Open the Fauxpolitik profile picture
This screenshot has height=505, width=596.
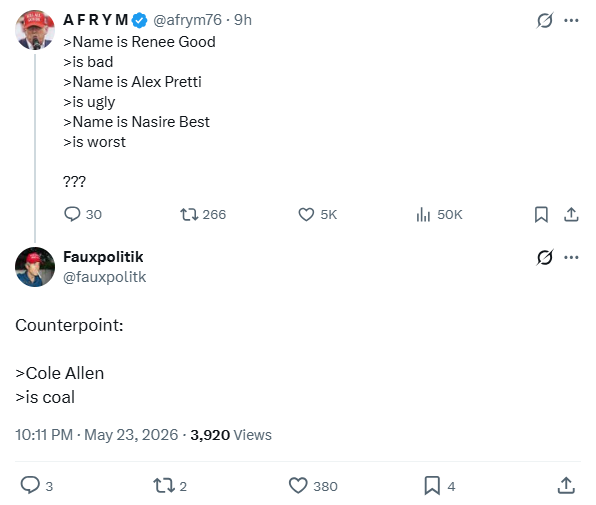tap(35, 267)
